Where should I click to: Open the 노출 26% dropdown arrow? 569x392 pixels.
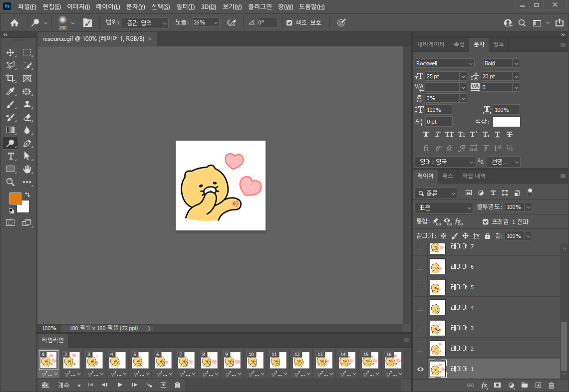coord(216,23)
